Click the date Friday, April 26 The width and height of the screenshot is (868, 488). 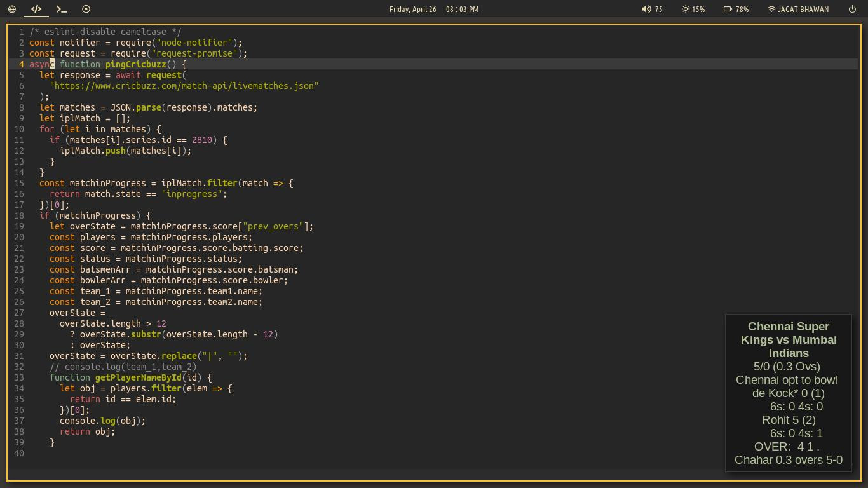pos(412,9)
